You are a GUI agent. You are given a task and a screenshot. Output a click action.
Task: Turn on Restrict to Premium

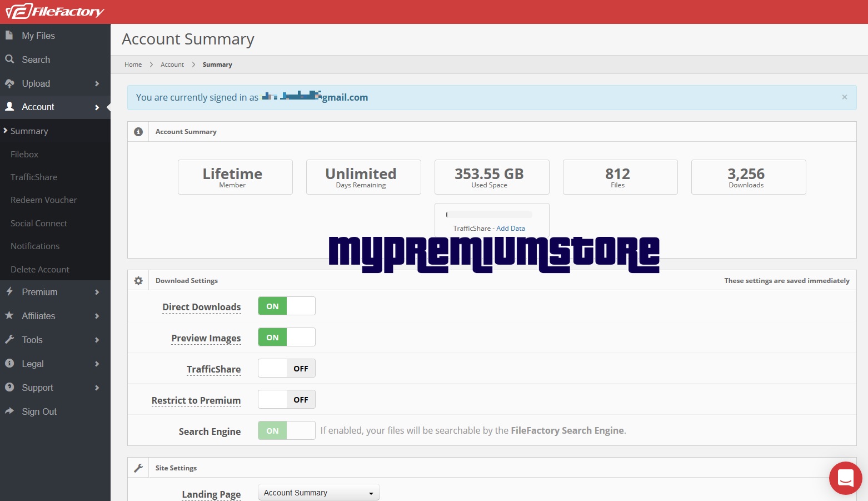click(286, 399)
